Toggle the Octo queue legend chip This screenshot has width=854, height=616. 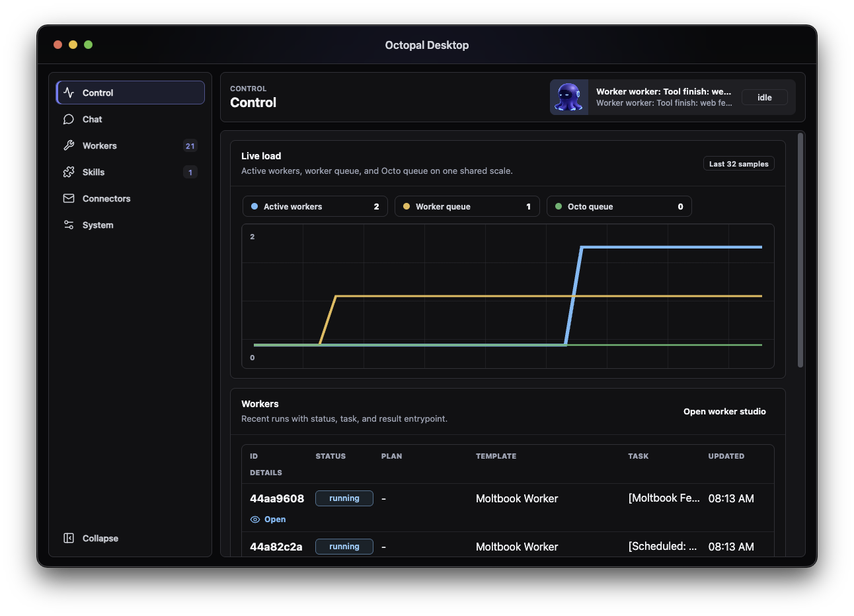click(619, 206)
